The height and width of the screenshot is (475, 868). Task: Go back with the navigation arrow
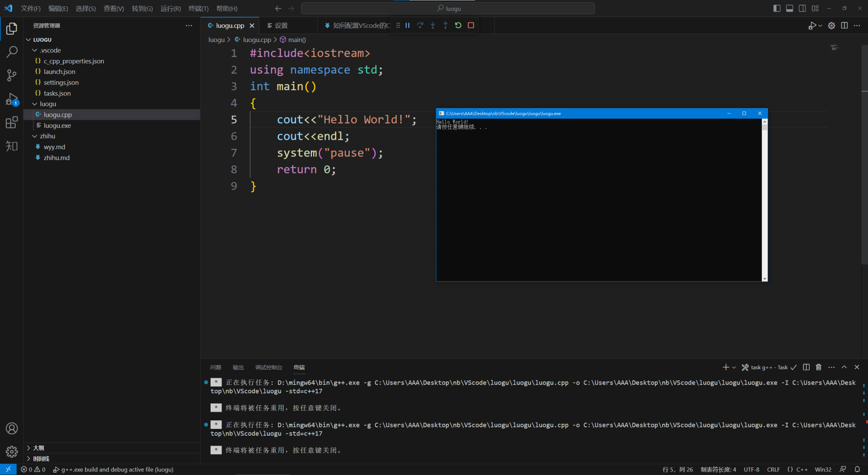278,8
